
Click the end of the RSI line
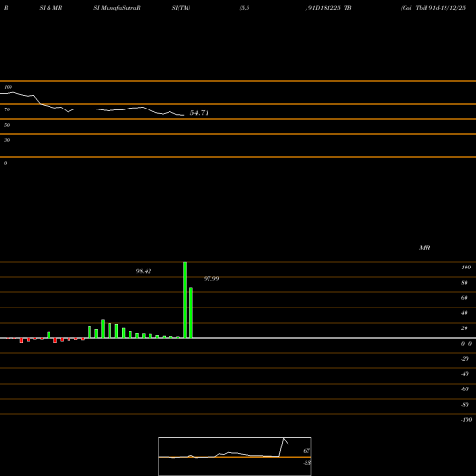click(183, 115)
